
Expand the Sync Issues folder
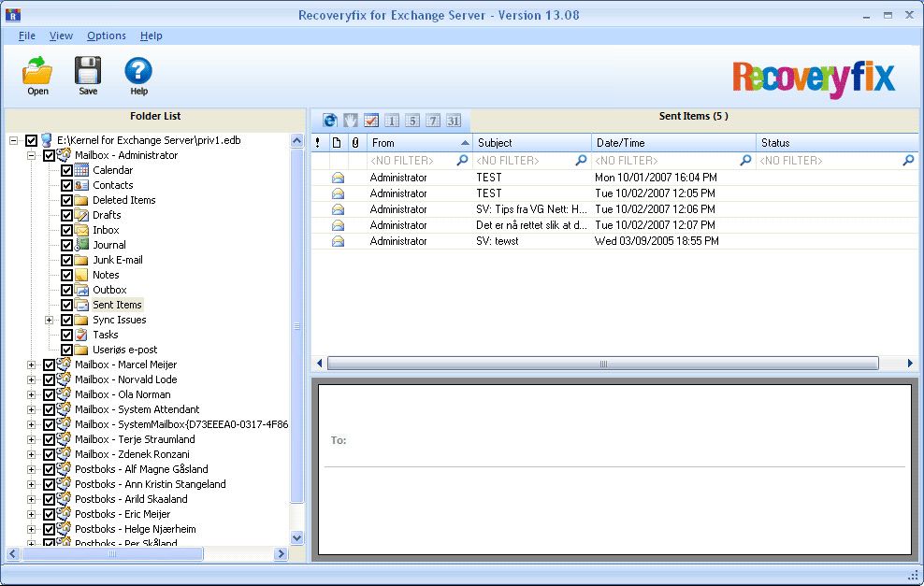49,320
